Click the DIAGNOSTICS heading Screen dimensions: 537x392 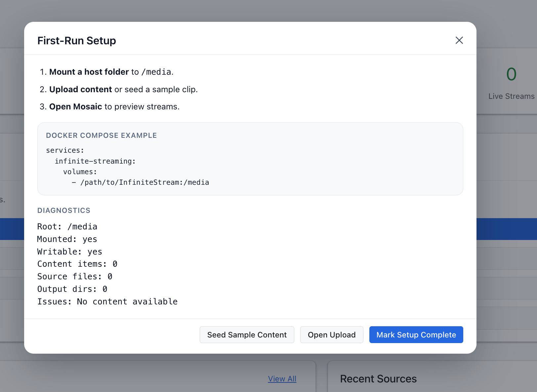[x=64, y=211]
